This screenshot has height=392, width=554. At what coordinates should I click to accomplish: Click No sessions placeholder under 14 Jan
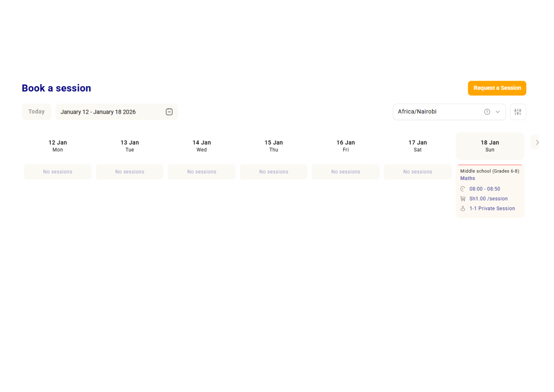pos(202,172)
